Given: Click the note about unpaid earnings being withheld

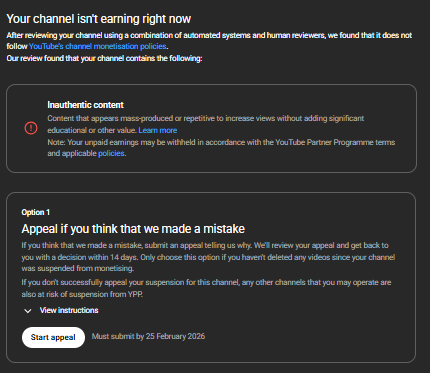Looking at the screenshot, I should tap(221, 148).
